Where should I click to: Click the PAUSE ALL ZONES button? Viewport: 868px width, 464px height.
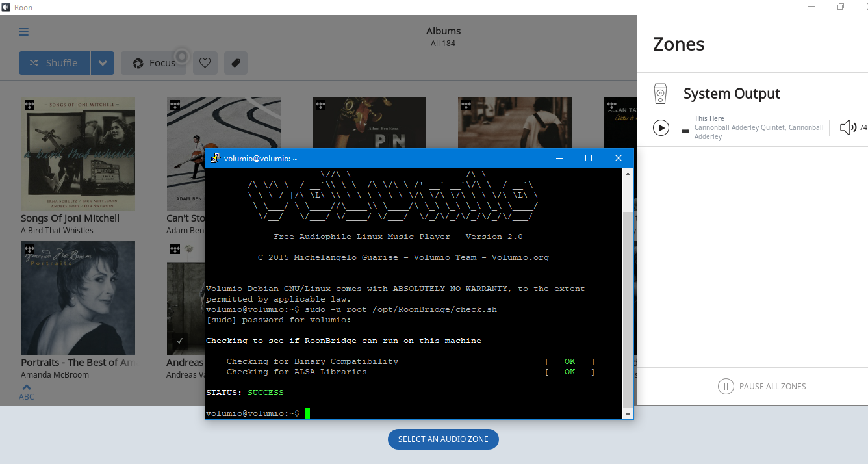[762, 386]
